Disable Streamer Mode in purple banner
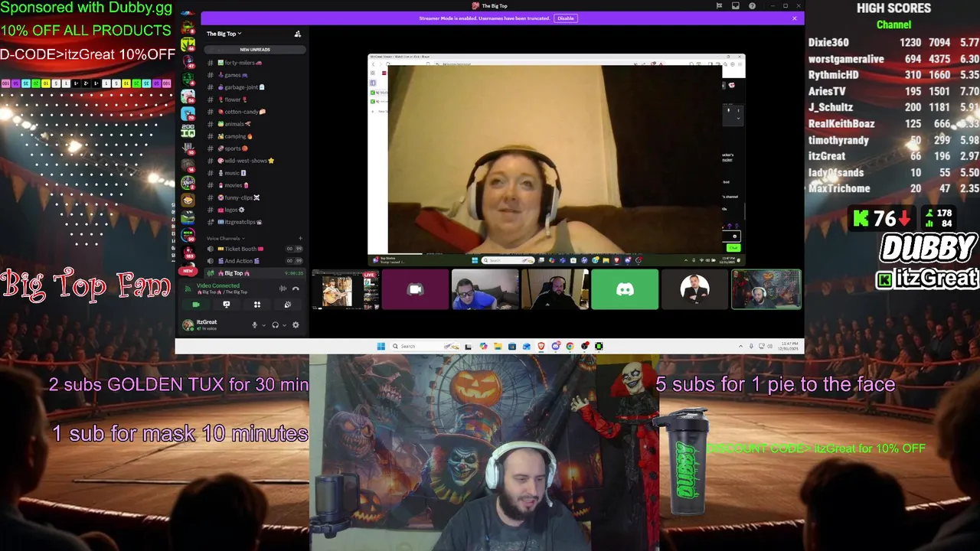Image resolution: width=980 pixels, height=551 pixels. 565,18
